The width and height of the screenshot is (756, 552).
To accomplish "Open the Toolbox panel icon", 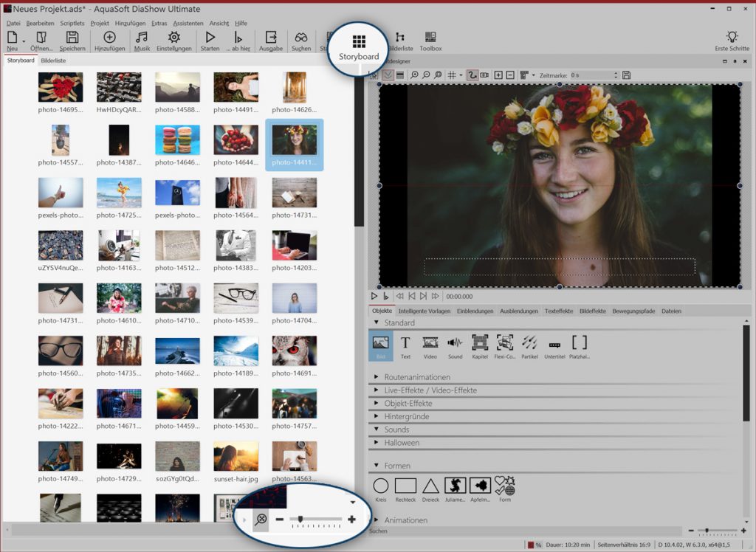I will [x=430, y=37].
